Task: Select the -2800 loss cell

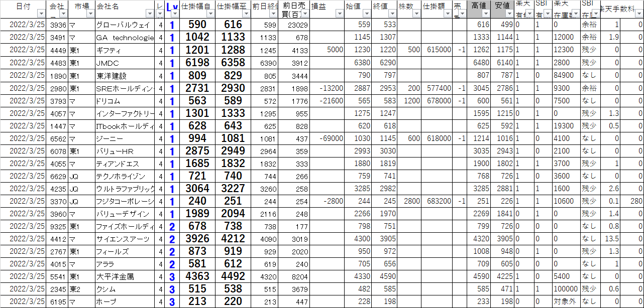Action: 327,201
